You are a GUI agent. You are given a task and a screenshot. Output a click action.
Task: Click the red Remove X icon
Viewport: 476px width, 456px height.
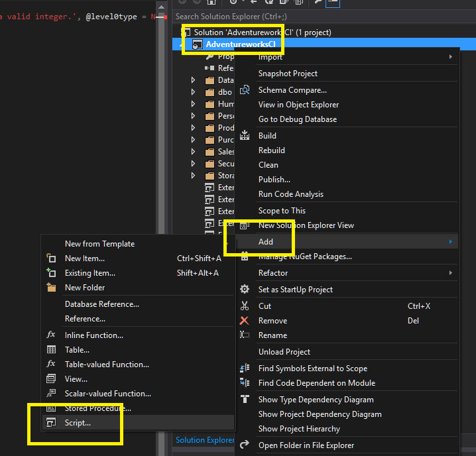pos(245,321)
